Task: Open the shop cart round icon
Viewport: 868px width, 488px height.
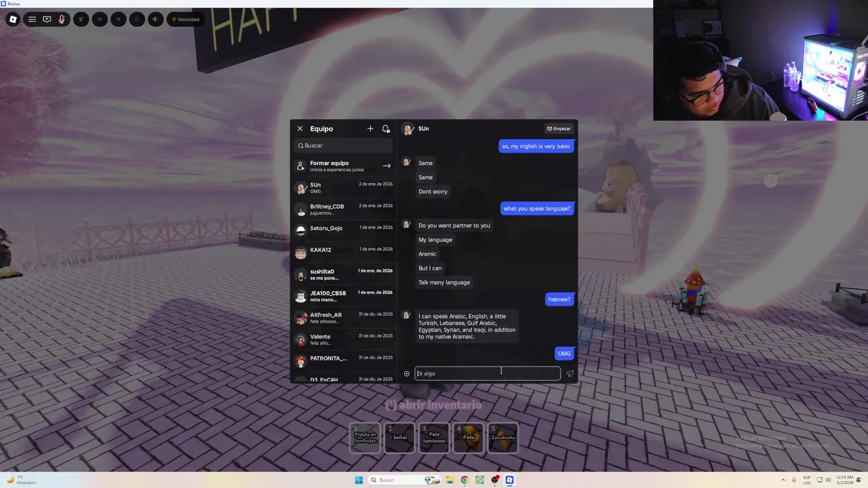Action: pos(118,19)
